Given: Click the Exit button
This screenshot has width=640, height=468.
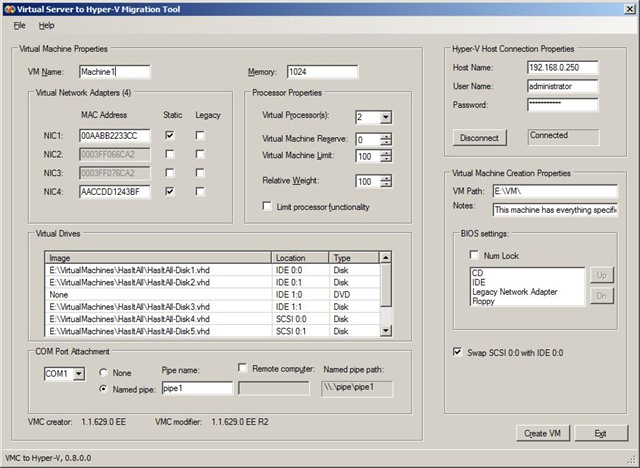Looking at the screenshot, I should [600, 433].
